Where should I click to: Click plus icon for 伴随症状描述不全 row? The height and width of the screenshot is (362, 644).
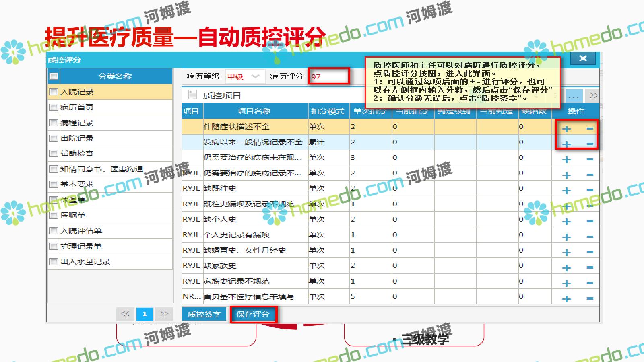click(x=566, y=129)
